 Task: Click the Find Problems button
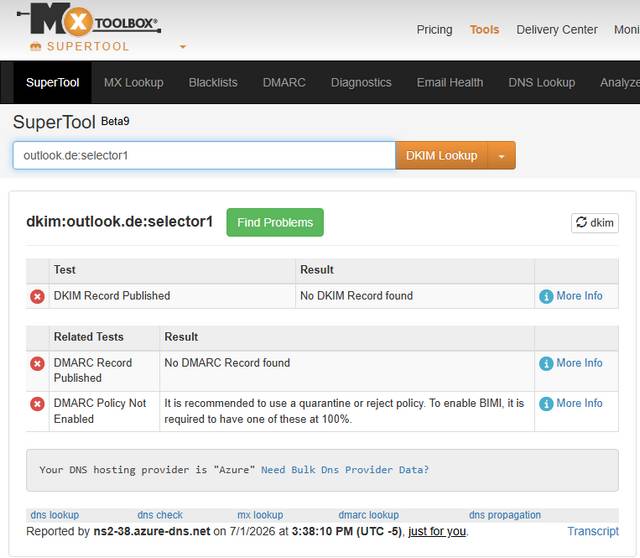click(x=275, y=222)
